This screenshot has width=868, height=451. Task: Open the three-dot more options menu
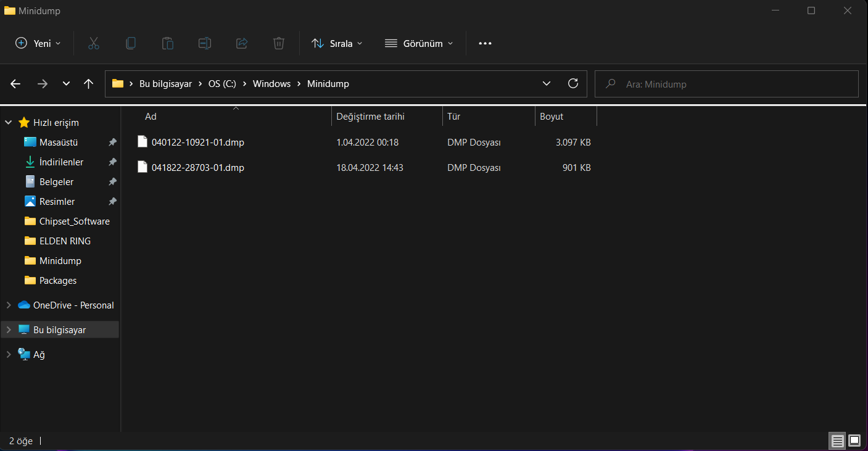(486, 43)
